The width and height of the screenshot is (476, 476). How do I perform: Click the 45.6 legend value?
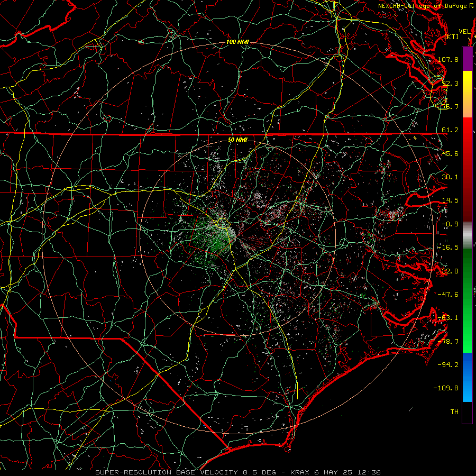pos(450,153)
